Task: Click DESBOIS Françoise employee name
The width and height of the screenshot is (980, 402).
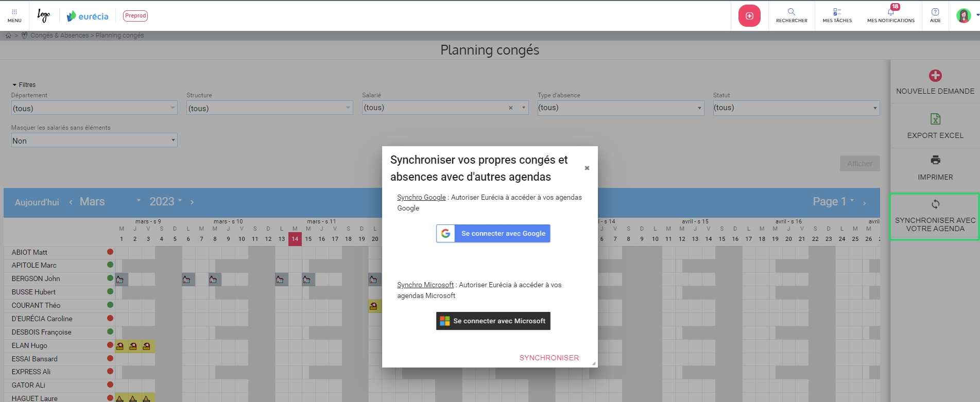Action: pos(42,332)
